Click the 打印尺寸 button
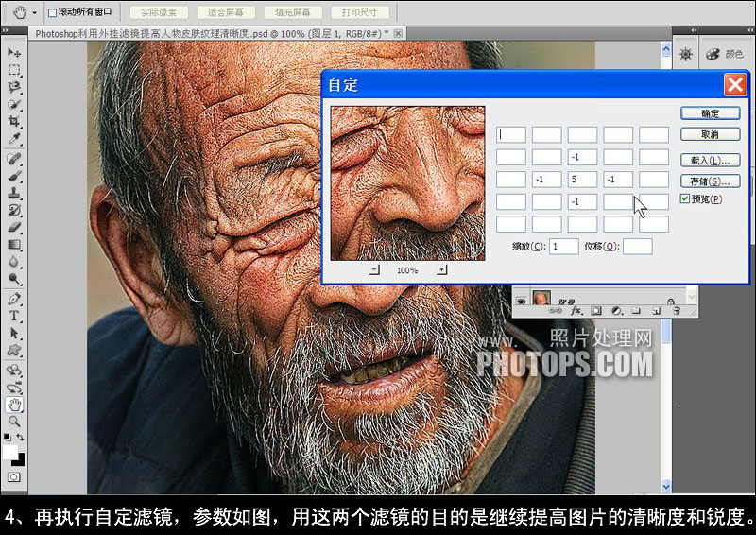This screenshot has width=756, height=535. pos(360,12)
